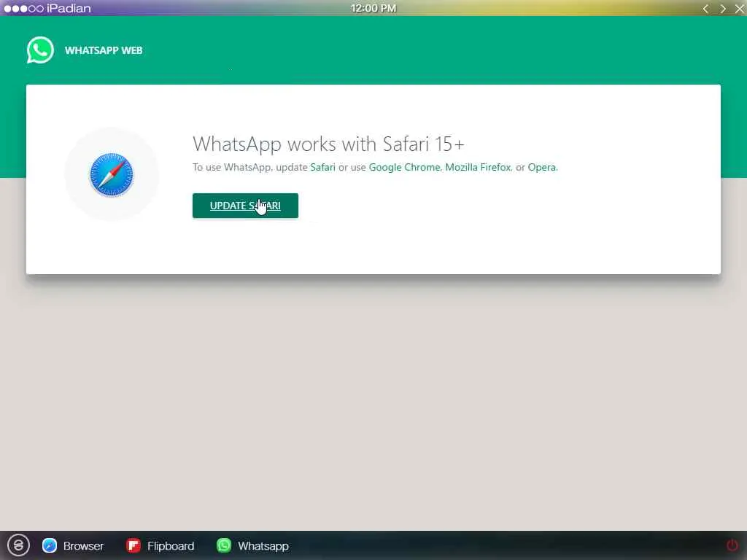
Task: Follow the Opera link
Action: (x=542, y=167)
